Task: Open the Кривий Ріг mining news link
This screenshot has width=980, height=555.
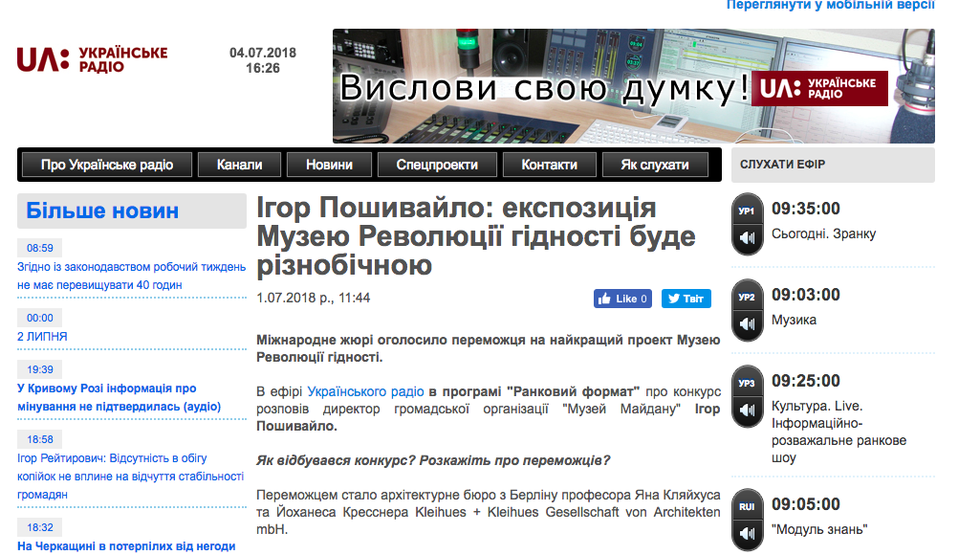Action: click(x=120, y=397)
